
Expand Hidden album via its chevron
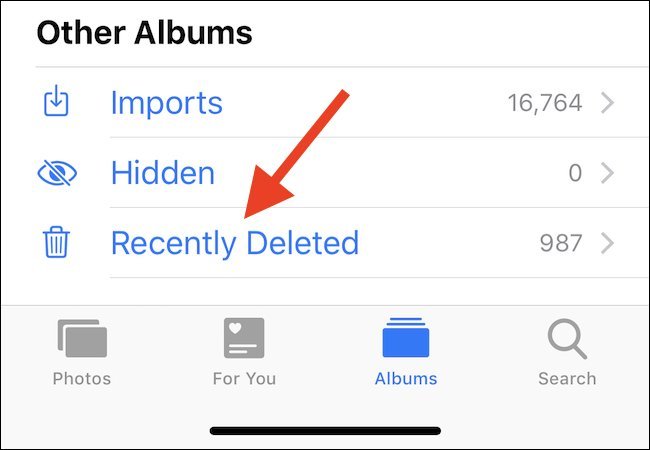[607, 173]
